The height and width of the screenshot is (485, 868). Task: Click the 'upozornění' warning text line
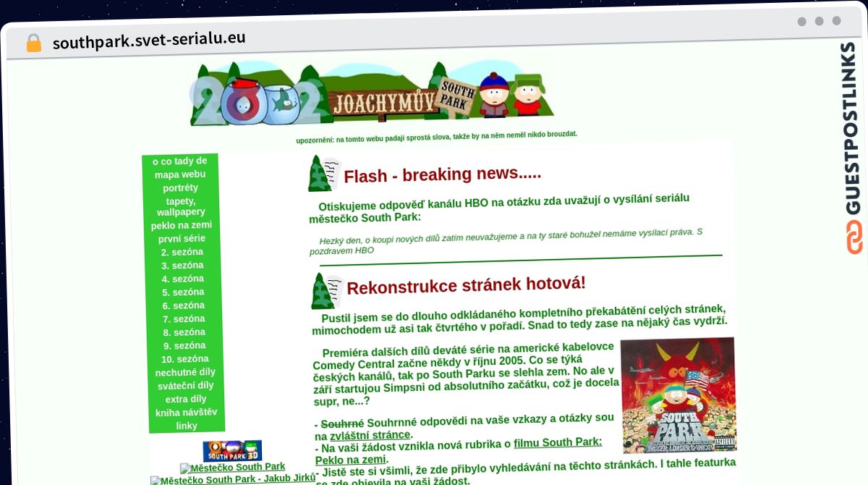tap(437, 136)
